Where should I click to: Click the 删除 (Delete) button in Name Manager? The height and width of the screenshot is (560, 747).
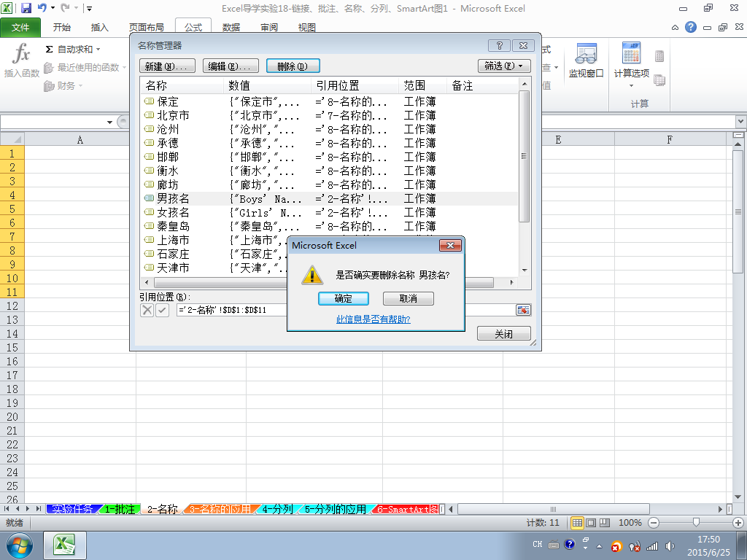(293, 66)
